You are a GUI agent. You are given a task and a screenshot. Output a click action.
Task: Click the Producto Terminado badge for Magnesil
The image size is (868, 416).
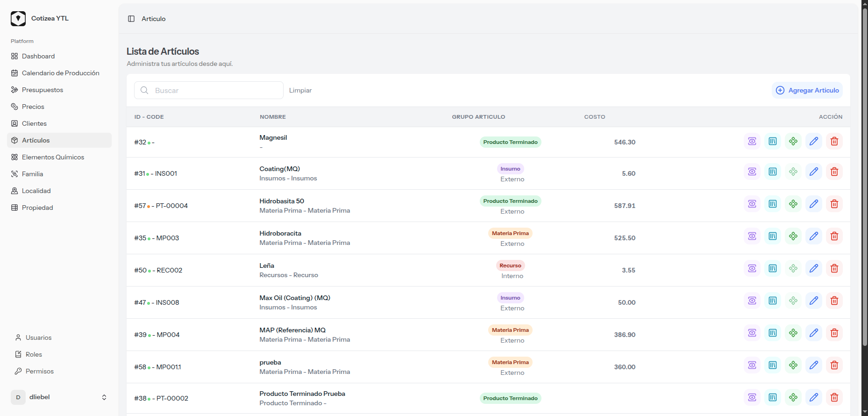(x=510, y=142)
